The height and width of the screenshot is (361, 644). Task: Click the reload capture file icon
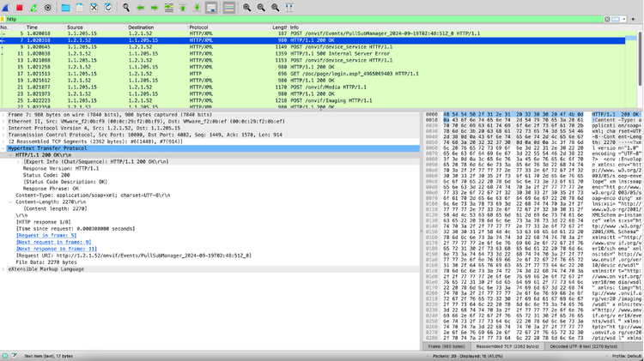click(x=106, y=7)
